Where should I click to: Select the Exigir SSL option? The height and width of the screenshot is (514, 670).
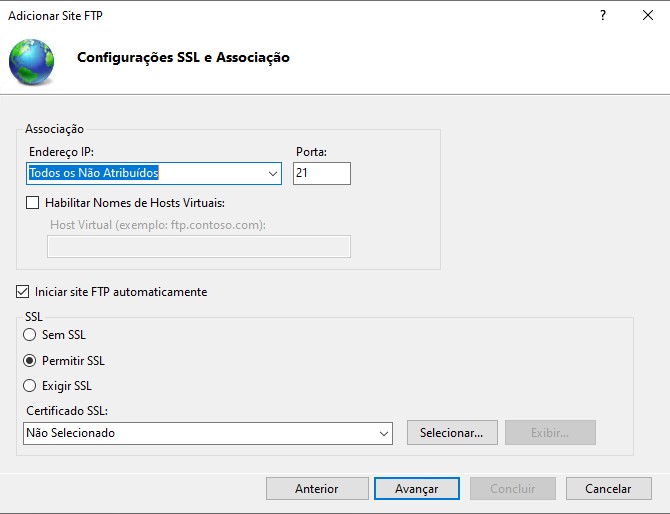30,385
